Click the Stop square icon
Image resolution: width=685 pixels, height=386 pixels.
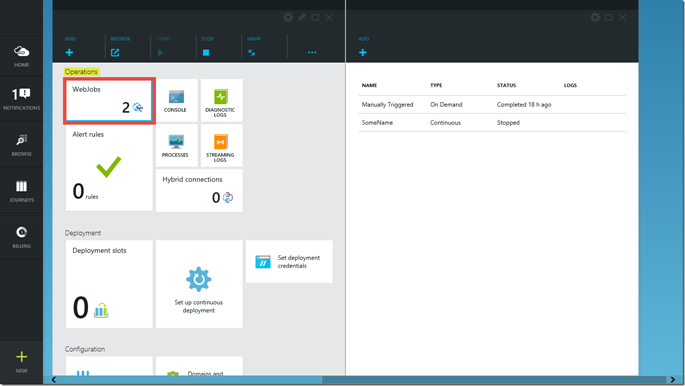point(206,53)
